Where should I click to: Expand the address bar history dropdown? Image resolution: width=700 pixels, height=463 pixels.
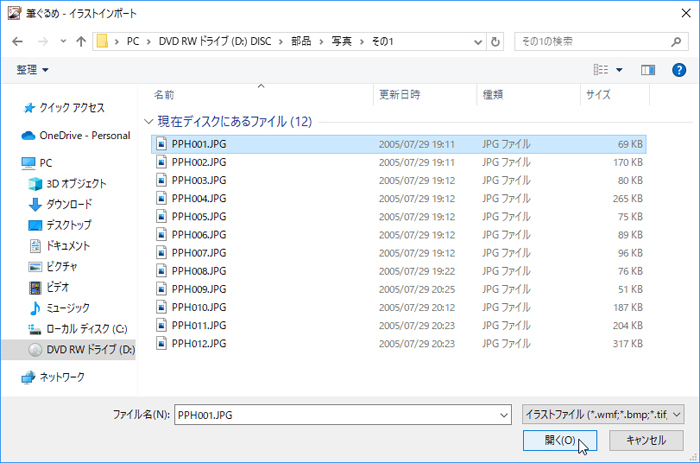(x=478, y=42)
